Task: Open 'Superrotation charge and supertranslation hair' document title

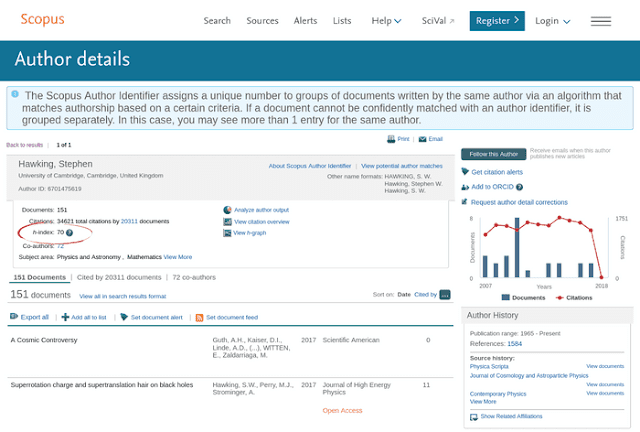Action: [x=102, y=385]
